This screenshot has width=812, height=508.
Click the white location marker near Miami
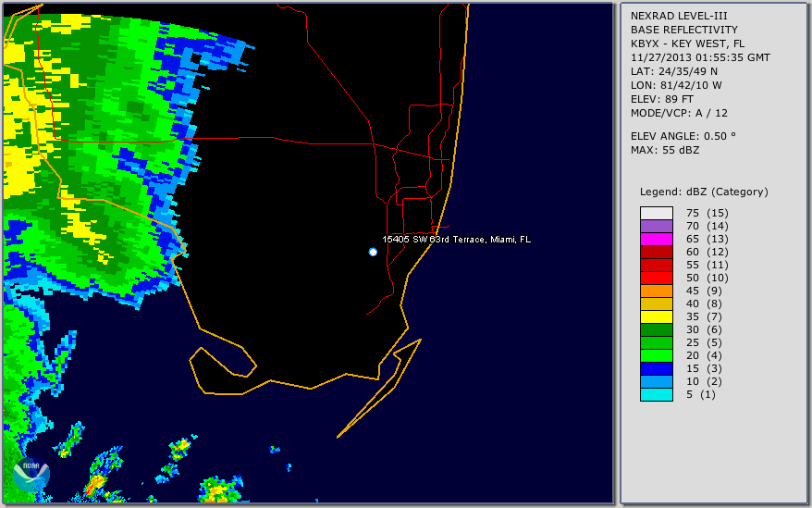point(373,252)
